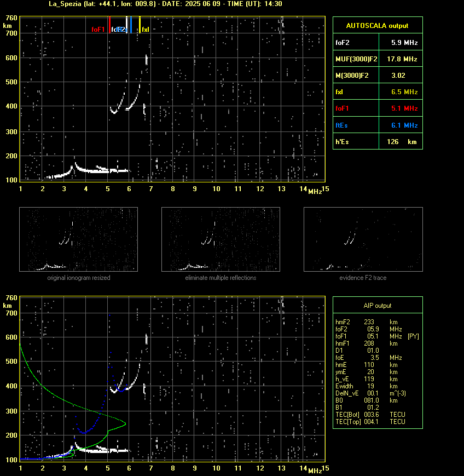The width and height of the screenshot is (464, 476).
Task: Click the 'evidence F2 trace' thumbnail
Action: point(363,239)
